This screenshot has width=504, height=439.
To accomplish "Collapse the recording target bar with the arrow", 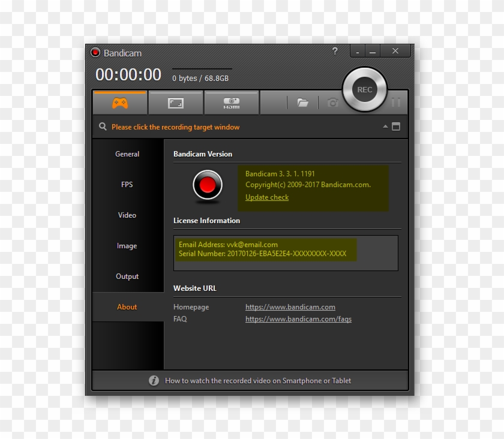I will pyautogui.click(x=385, y=127).
